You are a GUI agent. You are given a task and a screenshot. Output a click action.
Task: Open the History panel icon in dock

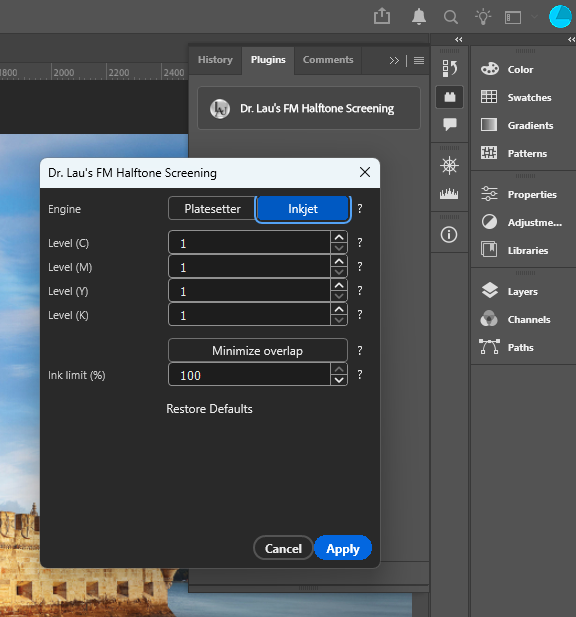[449, 68]
